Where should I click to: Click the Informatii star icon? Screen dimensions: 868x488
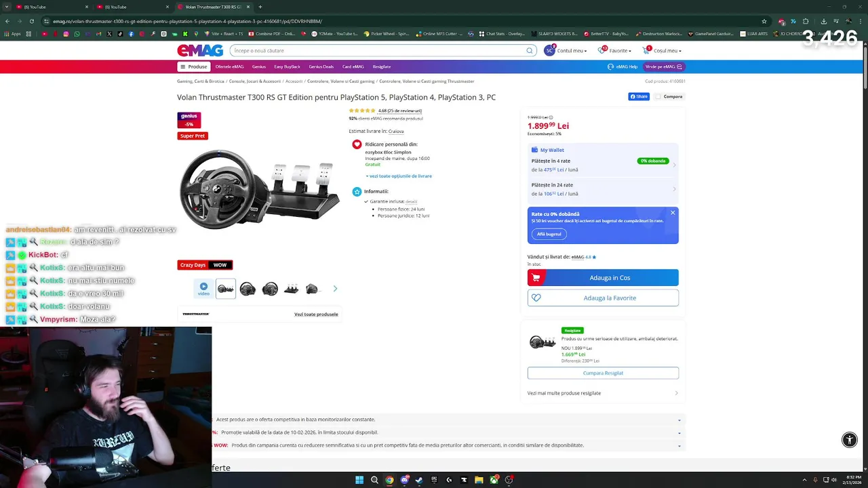coord(357,192)
